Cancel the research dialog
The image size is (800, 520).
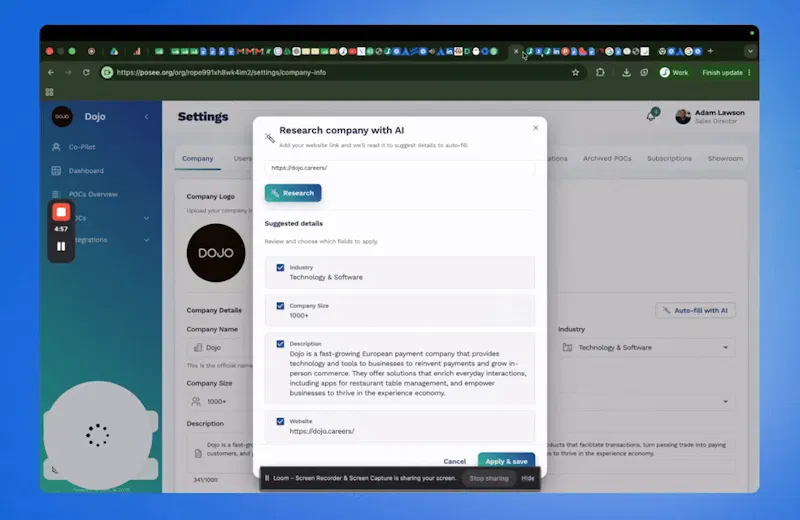click(455, 461)
